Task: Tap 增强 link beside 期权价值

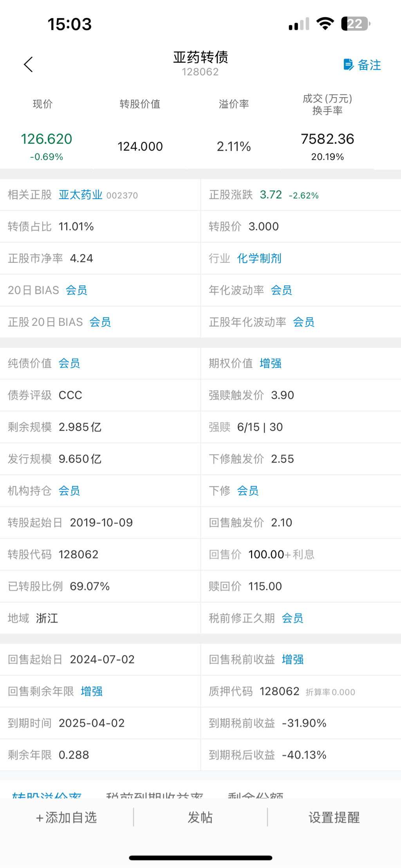Action: [271, 363]
